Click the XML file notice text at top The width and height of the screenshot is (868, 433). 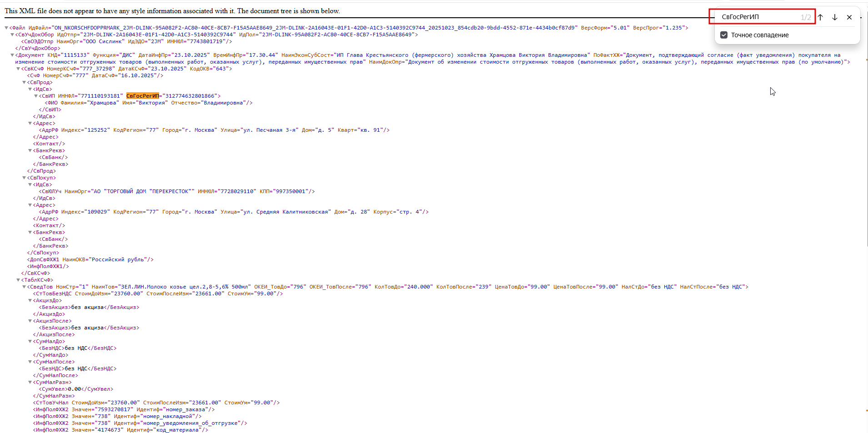(172, 11)
